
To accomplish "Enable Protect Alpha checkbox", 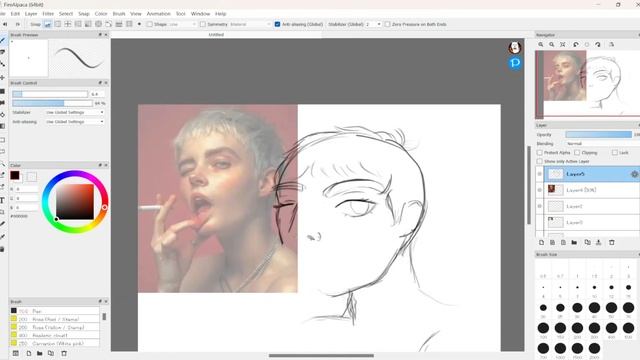I will click(540, 153).
